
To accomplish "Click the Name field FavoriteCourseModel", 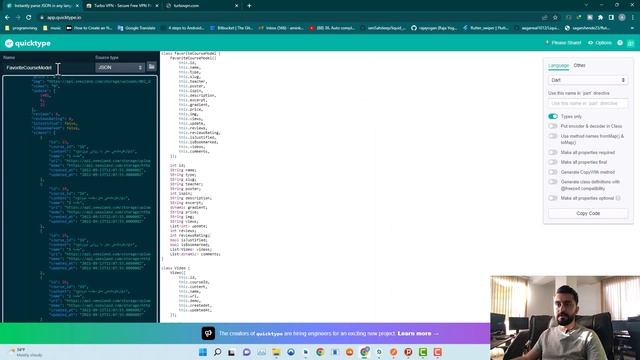I will pos(47,67).
